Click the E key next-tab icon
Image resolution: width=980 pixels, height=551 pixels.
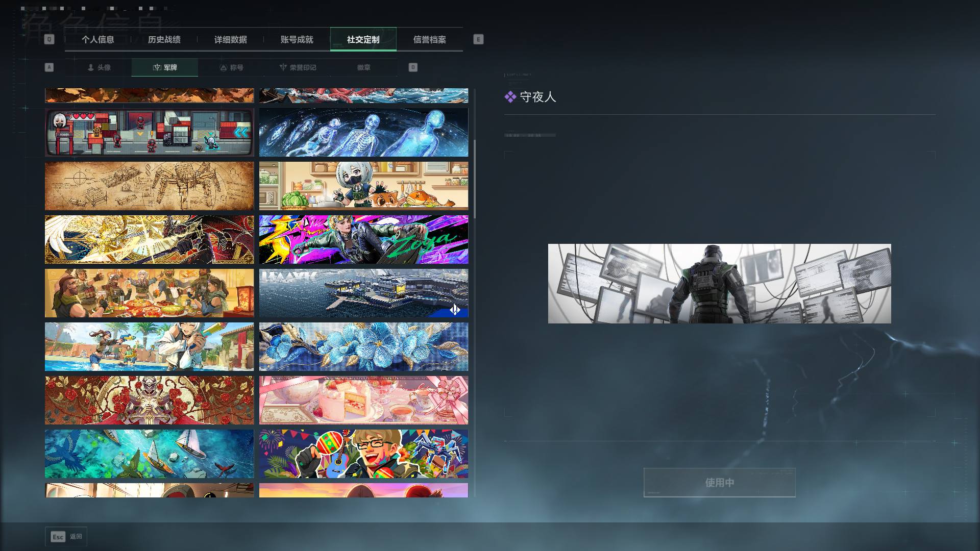tap(478, 39)
